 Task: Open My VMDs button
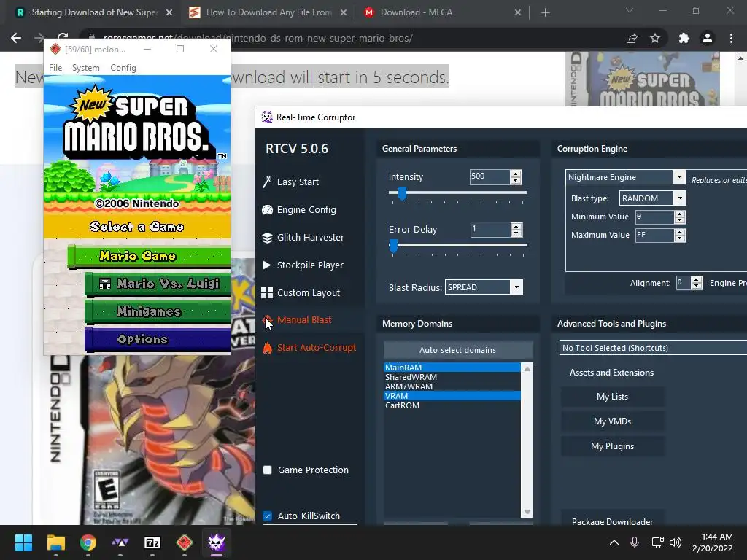(613, 421)
